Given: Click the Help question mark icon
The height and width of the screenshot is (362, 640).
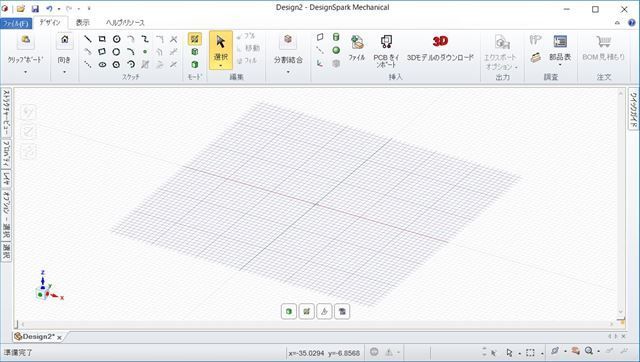Looking at the screenshot, I should [x=631, y=23].
